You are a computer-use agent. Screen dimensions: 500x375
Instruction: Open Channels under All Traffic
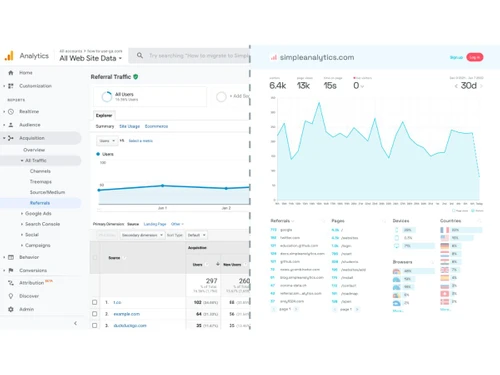tap(40, 171)
